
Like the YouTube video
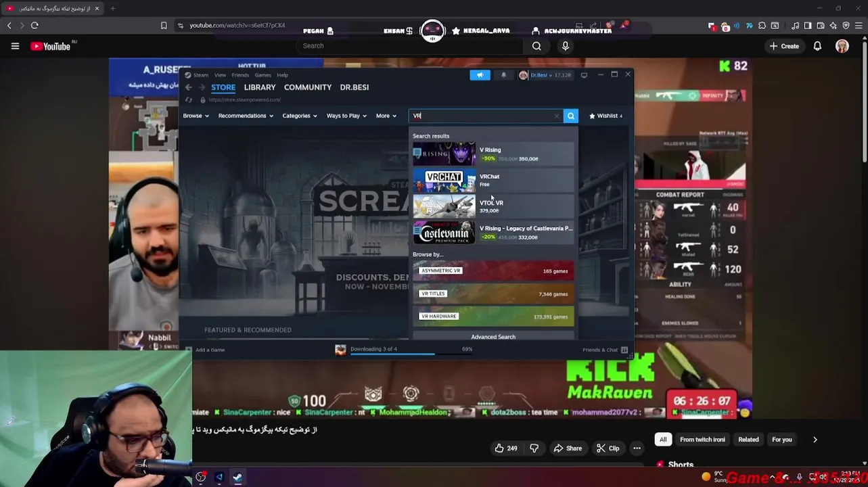(505, 448)
